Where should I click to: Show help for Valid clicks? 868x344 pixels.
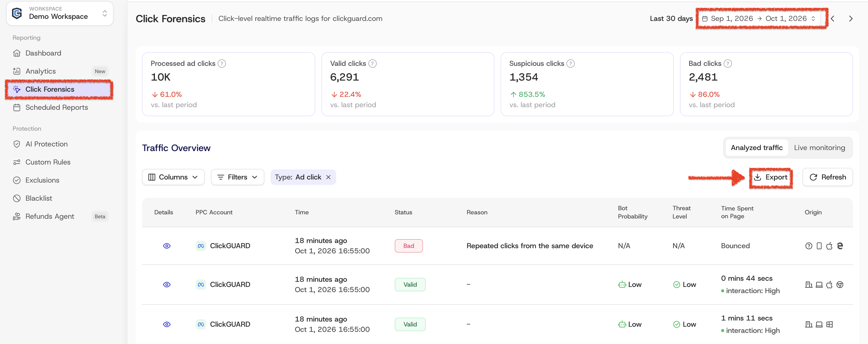click(x=372, y=64)
